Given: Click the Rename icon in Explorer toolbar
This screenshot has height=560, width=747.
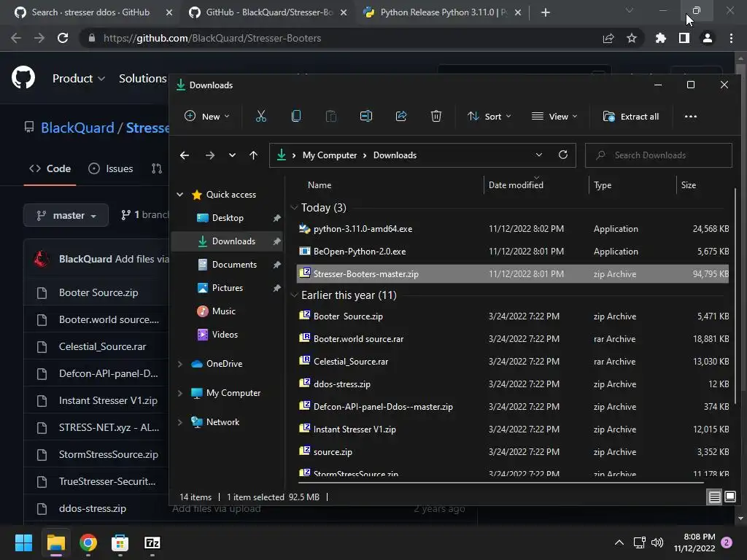Looking at the screenshot, I should point(366,116).
